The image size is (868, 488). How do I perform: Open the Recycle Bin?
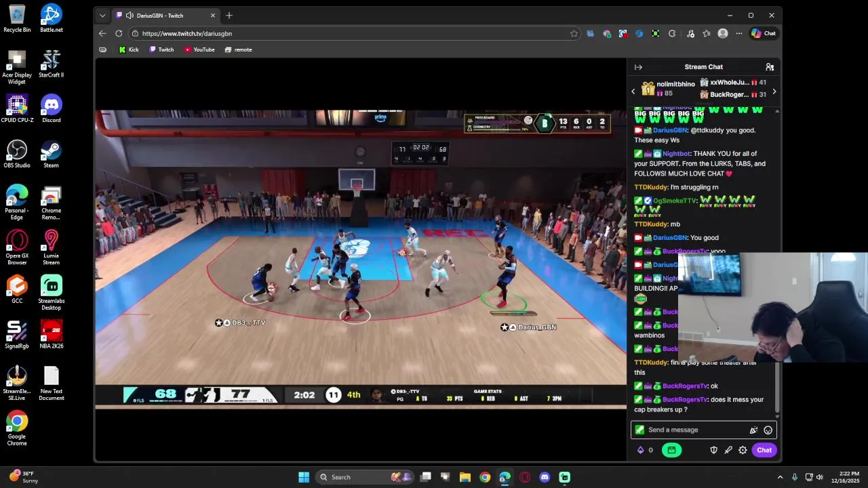click(x=17, y=18)
